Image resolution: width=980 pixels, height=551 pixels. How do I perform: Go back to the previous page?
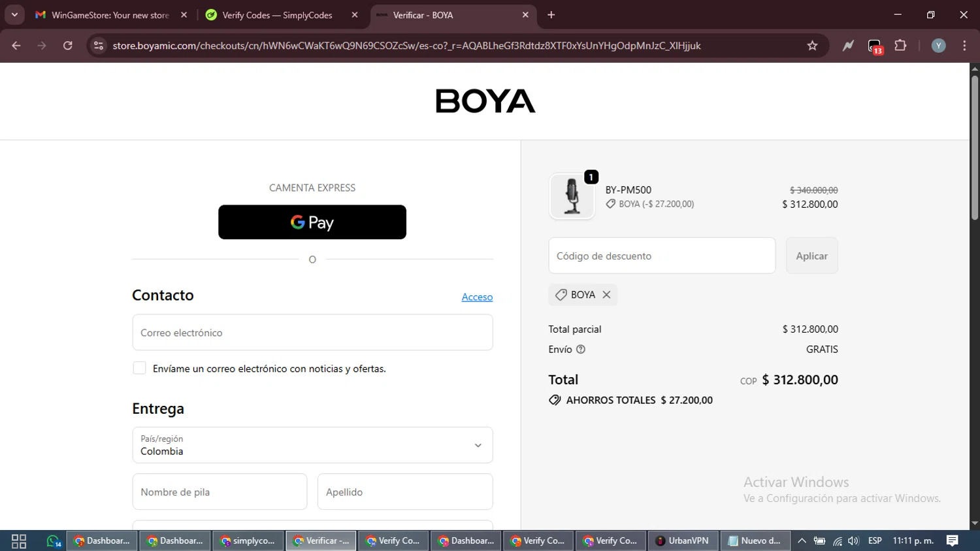point(16,46)
